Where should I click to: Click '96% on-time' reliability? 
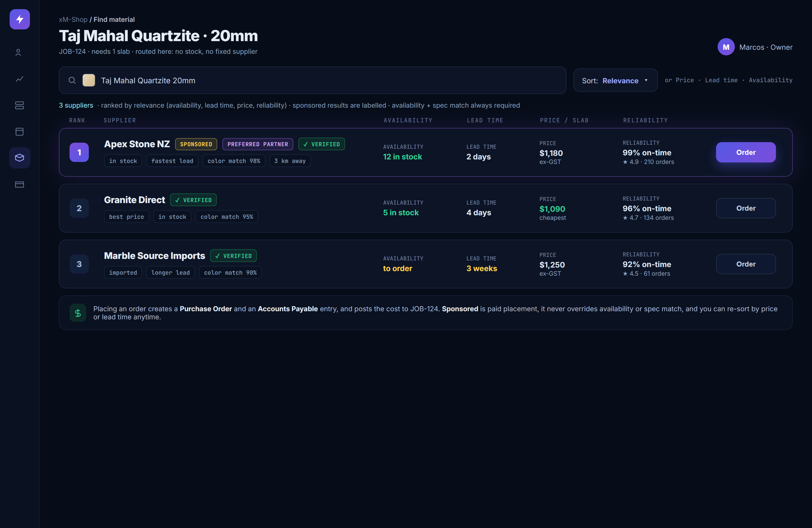647,209
